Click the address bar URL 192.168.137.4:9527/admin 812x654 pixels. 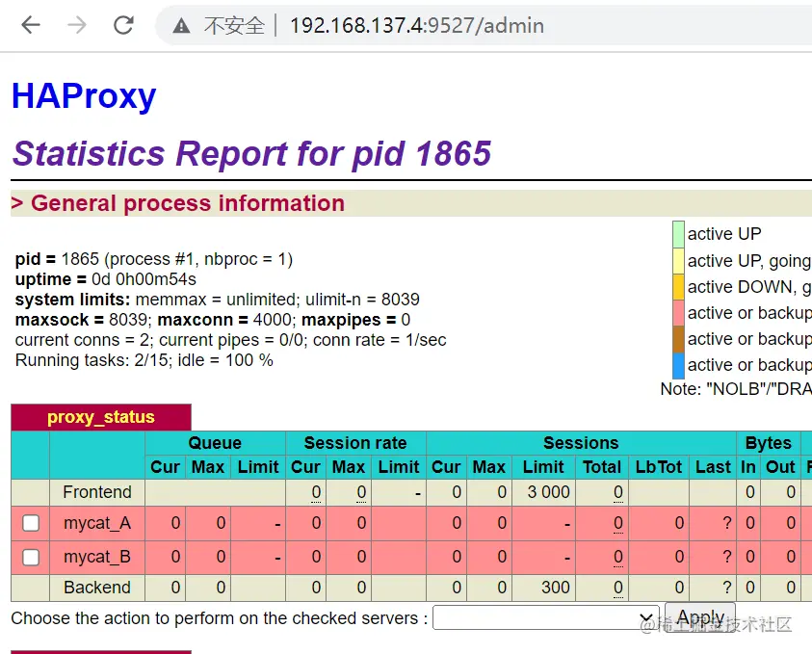417,25
